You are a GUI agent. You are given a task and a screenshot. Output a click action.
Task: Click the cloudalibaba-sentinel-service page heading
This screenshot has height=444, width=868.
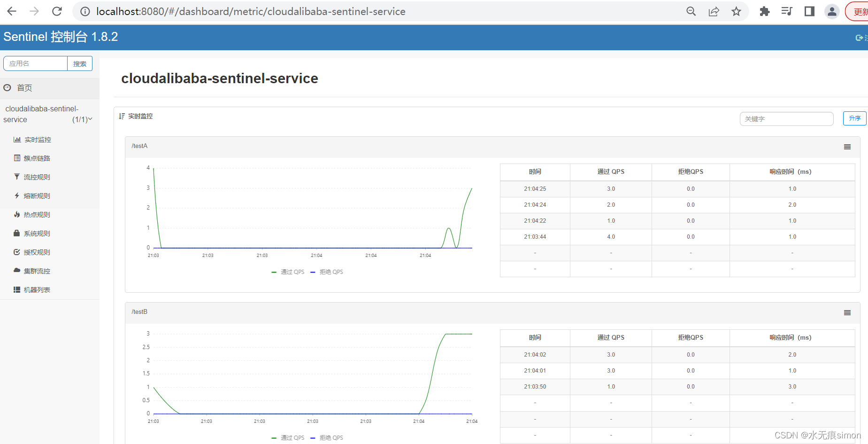[x=220, y=78]
